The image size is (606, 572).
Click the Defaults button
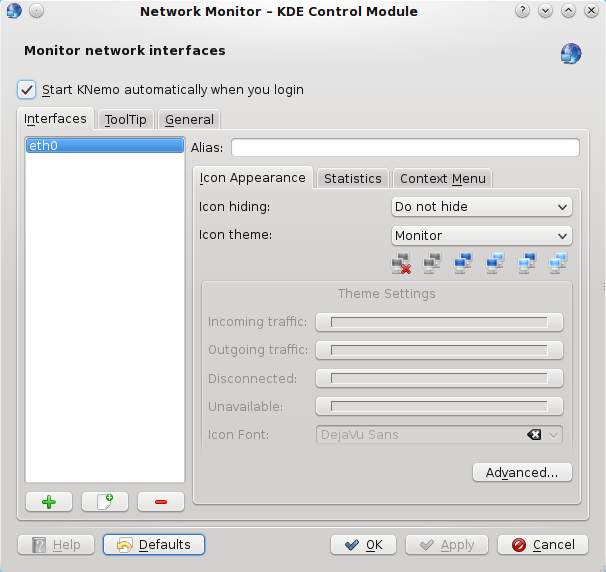click(154, 545)
